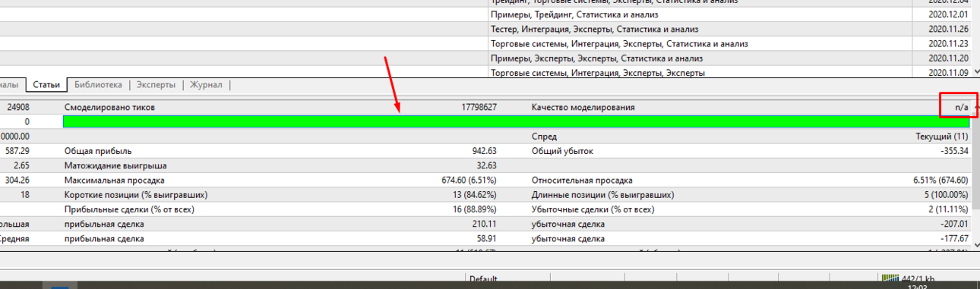Click the date cell 2020.12.01
980x289 pixels.
tap(949, 14)
